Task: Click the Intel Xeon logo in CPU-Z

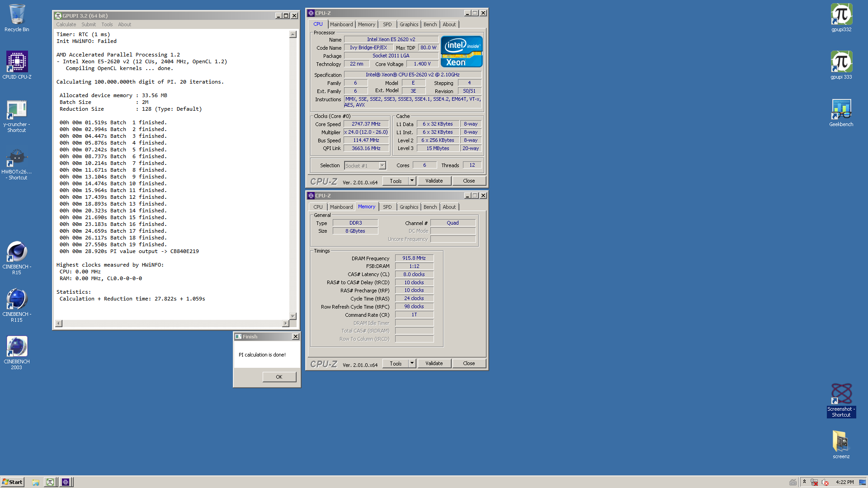Action: (x=462, y=52)
